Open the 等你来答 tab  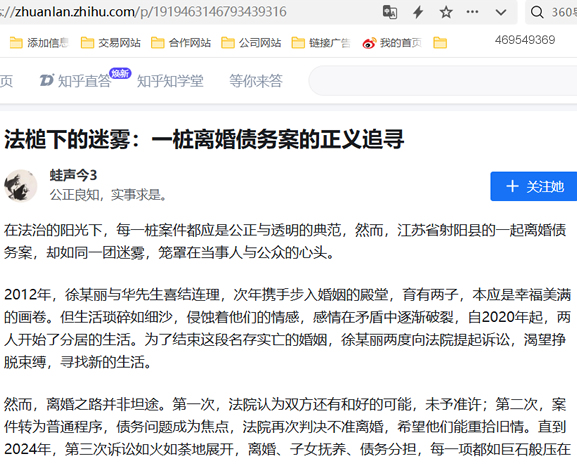pyautogui.click(x=256, y=81)
